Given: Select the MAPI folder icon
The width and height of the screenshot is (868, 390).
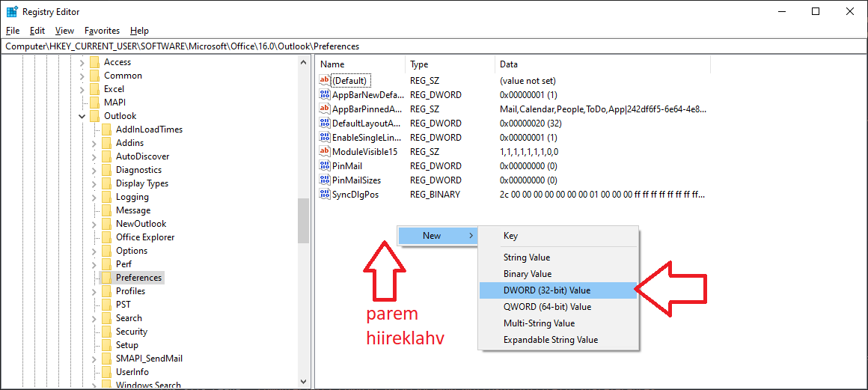Looking at the screenshot, I should 95,103.
